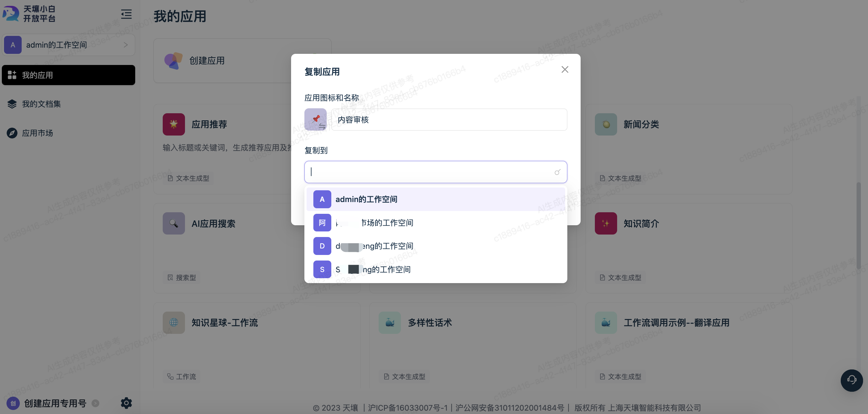Click the 应用推荐 star icon
The width and height of the screenshot is (868, 414).
pos(174,124)
